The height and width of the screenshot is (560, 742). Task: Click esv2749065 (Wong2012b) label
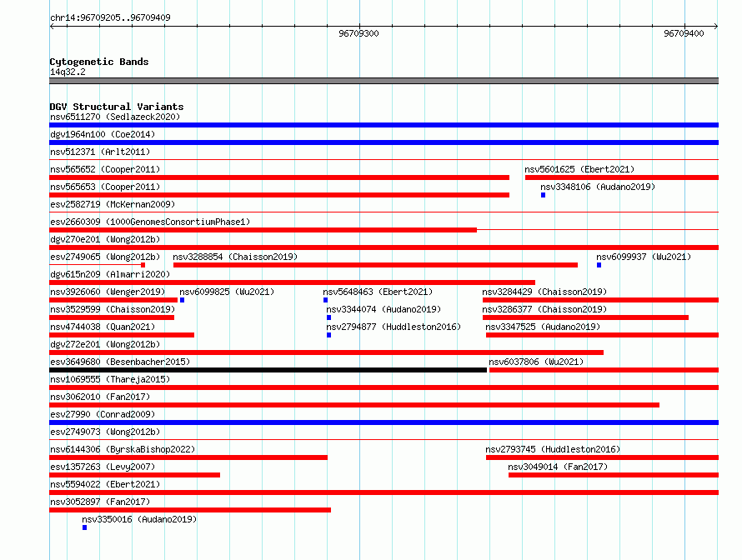(105, 257)
